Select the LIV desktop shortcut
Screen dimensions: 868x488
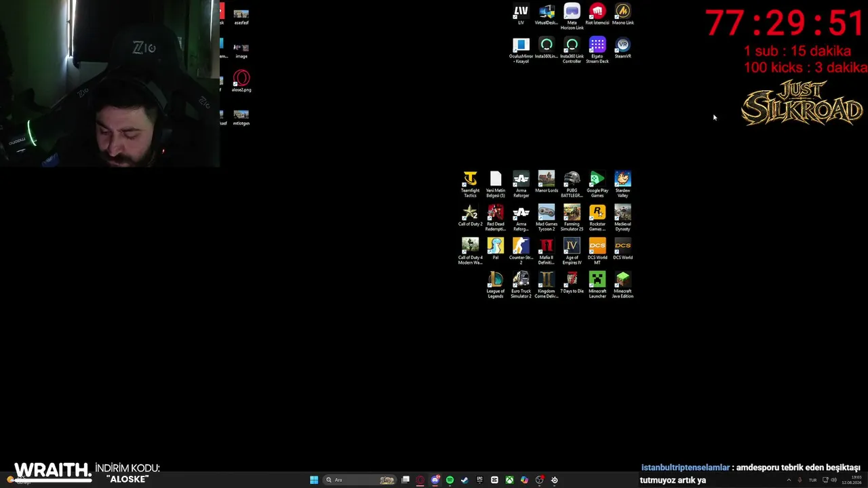521,15
